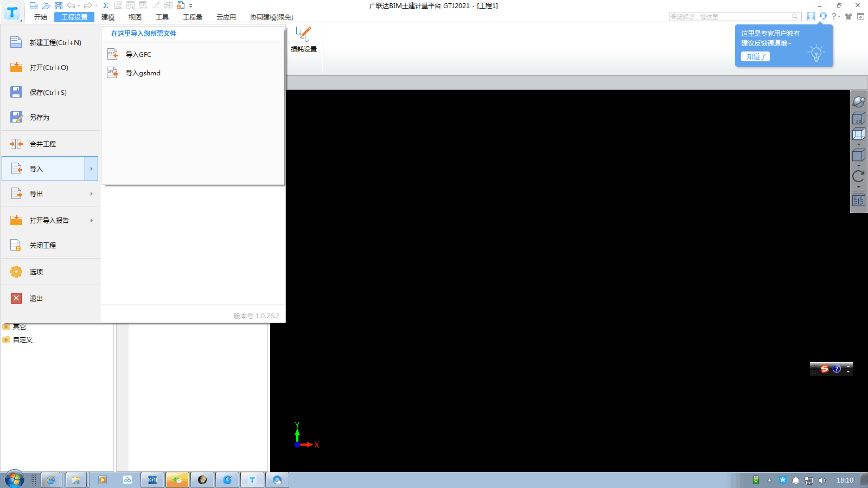Viewport: 868px width, 488px height.
Task: Click the undo arrow icon
Action: point(71,5)
